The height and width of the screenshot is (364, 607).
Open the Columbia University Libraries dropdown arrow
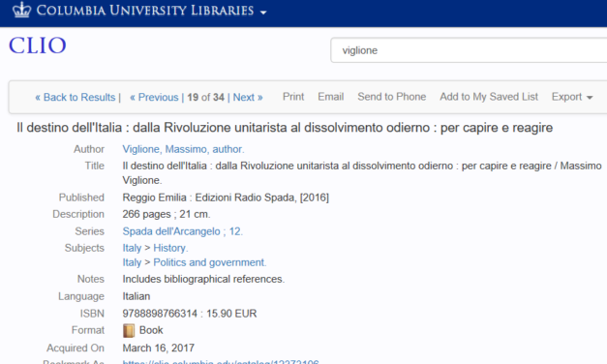pos(263,13)
